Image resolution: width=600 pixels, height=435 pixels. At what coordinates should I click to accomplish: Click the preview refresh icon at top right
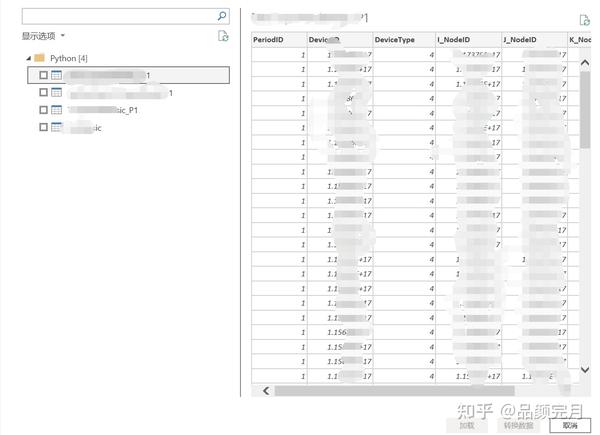coord(584,20)
